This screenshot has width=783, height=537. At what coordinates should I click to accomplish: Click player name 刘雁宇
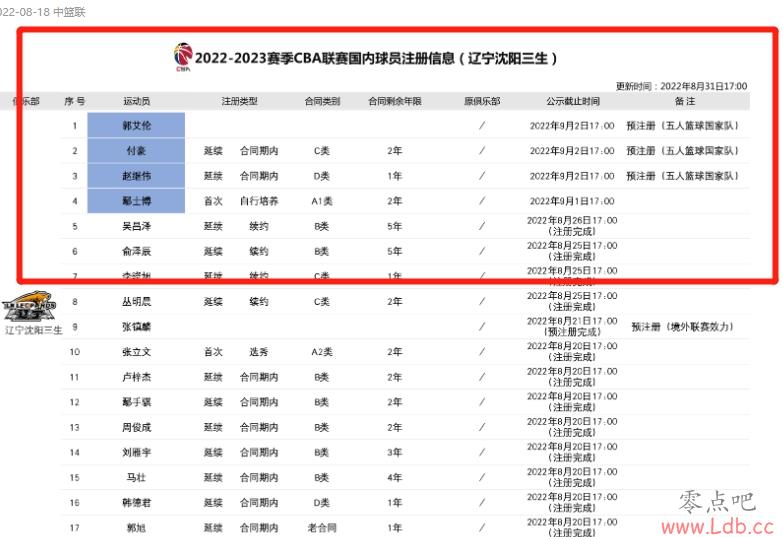pyautogui.click(x=136, y=453)
